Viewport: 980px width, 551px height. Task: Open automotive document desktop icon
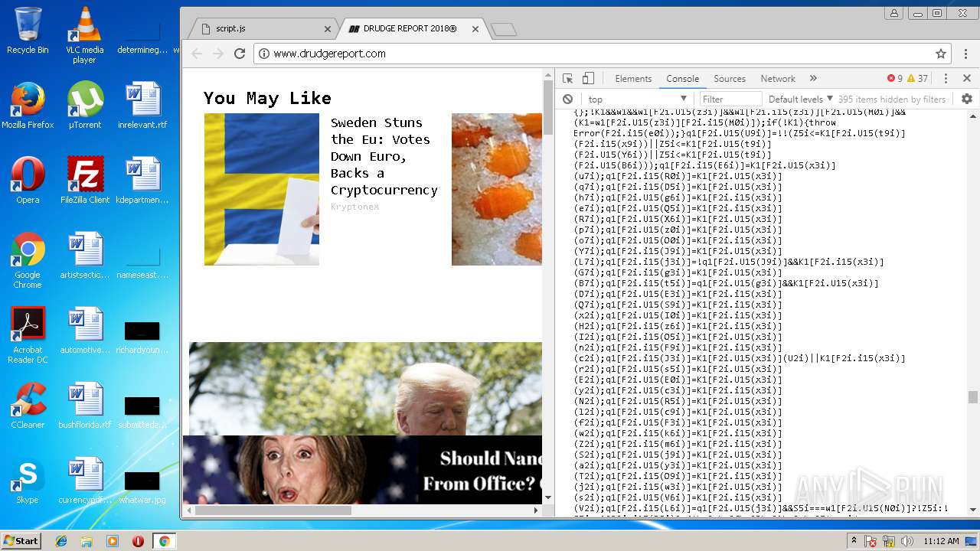[x=85, y=331]
